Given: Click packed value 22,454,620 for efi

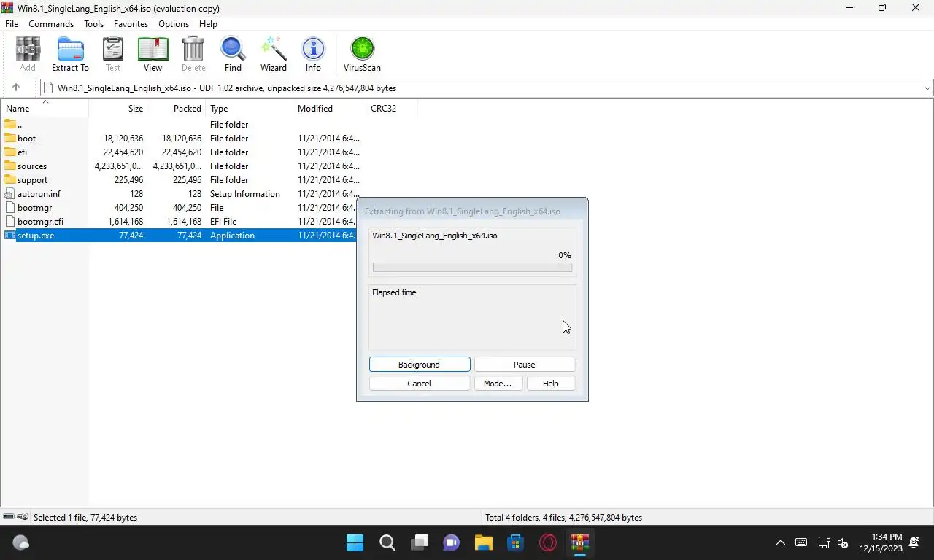Looking at the screenshot, I should click(x=182, y=152).
